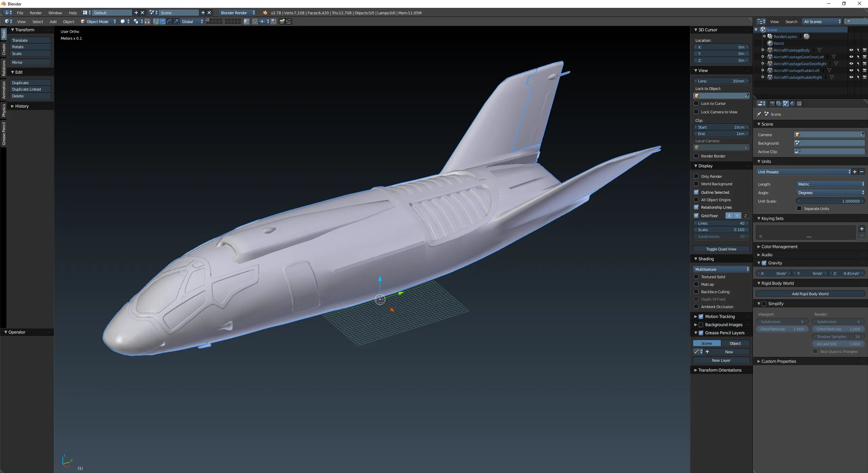
Task: Expand the History panel
Action: [x=22, y=106]
